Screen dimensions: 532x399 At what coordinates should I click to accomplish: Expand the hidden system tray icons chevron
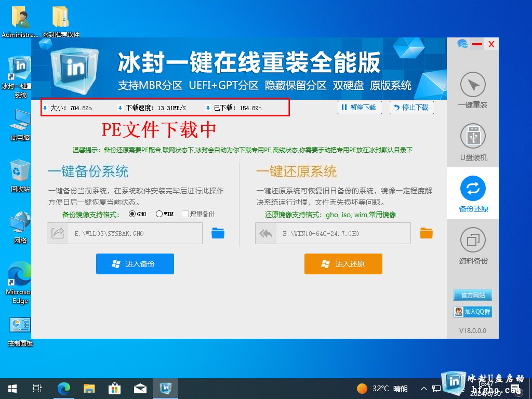pyautogui.click(x=424, y=389)
